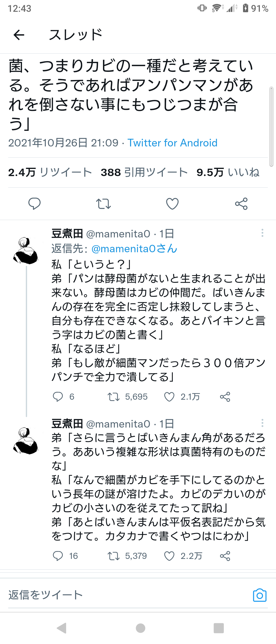The image size is (276, 644).
Task: Open the first reply's three-dot menu
Action: tap(262, 233)
